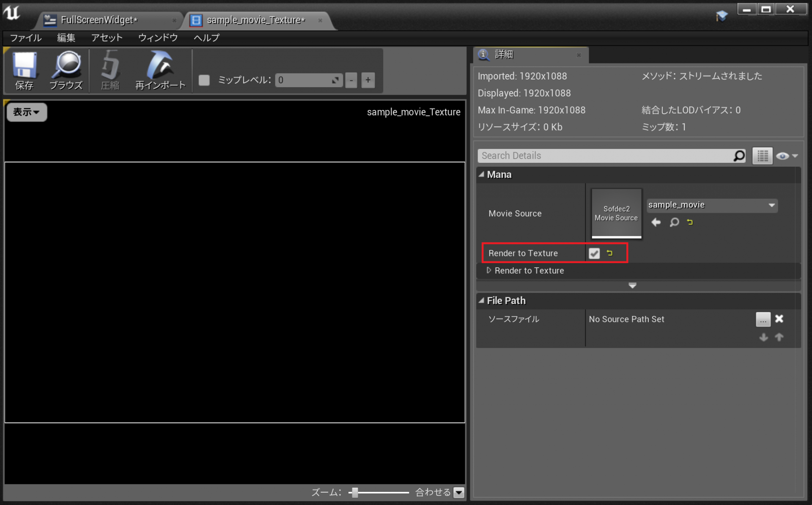
Task: Reset Movie Source to default yellow arrow
Action: tap(690, 222)
